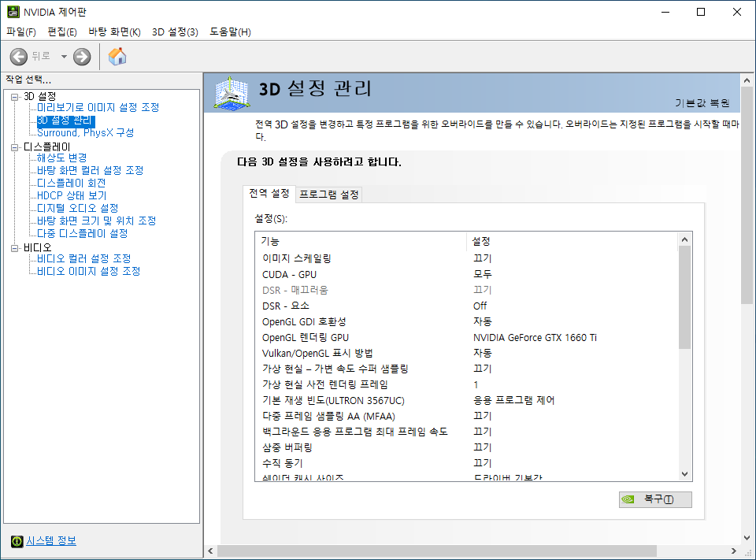Open the 바탕 화면(K) menu
Viewport: 756px width, 560px height.
coord(114,32)
